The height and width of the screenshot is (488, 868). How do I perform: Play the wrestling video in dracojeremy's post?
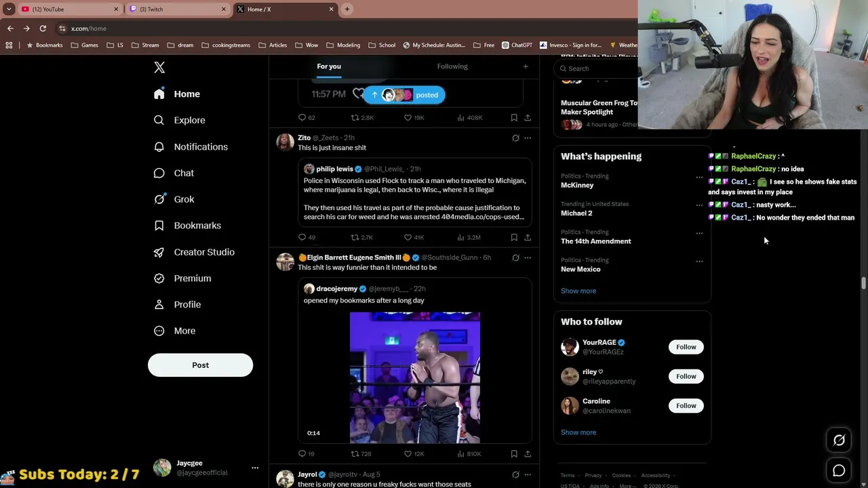(x=415, y=378)
